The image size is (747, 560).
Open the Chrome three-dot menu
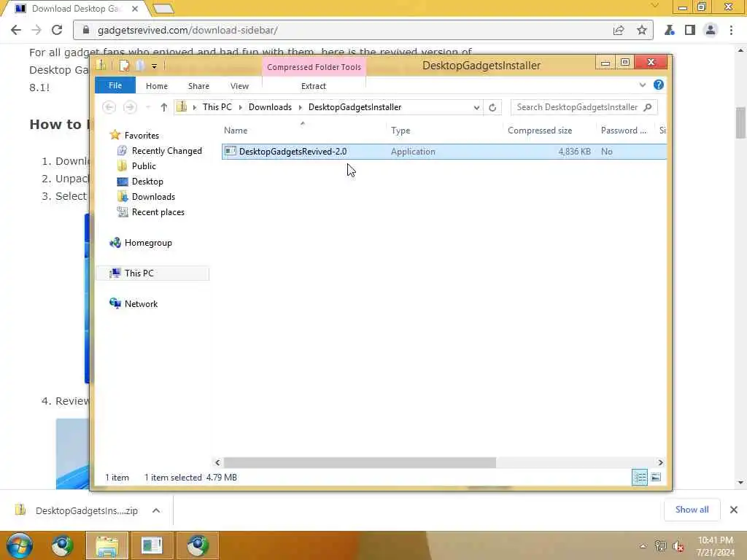(x=731, y=31)
